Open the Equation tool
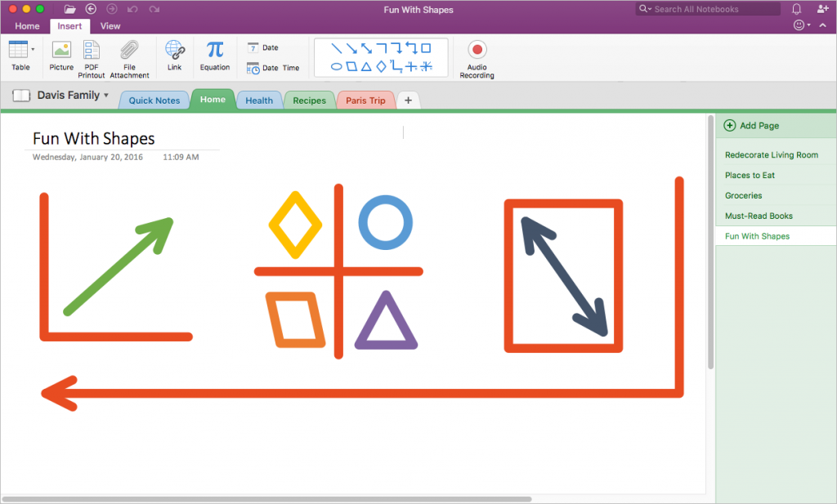The height and width of the screenshot is (504, 837). click(214, 56)
